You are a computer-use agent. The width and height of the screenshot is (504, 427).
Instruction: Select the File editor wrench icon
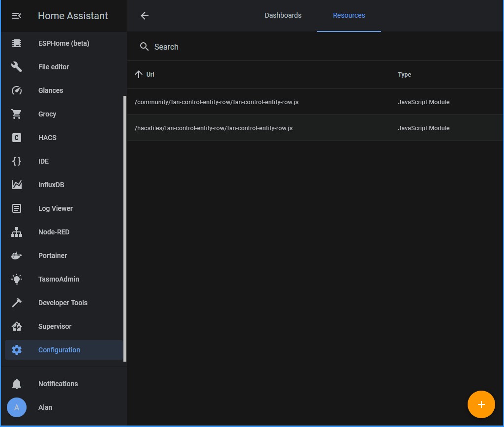pos(16,67)
